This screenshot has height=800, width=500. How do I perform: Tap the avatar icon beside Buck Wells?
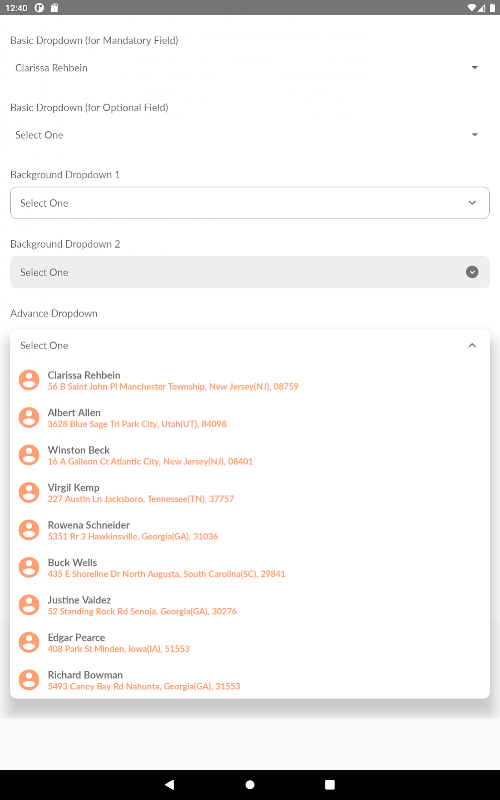coord(29,568)
